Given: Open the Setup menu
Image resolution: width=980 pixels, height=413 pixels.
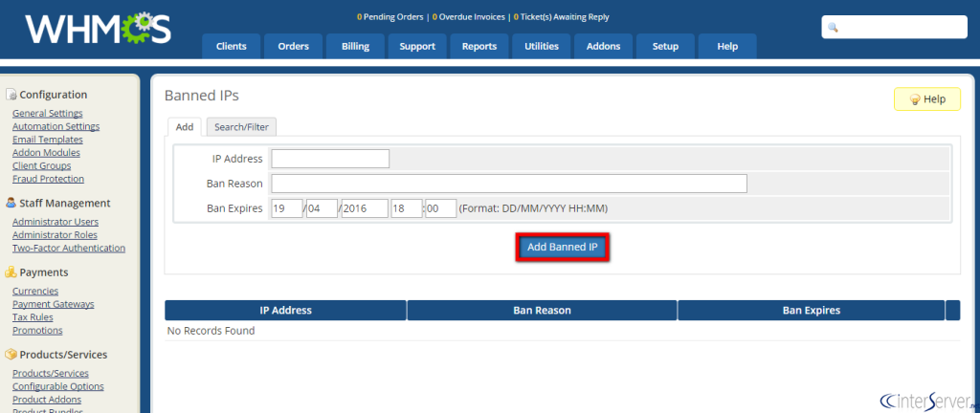Looking at the screenshot, I should tap(666, 46).
